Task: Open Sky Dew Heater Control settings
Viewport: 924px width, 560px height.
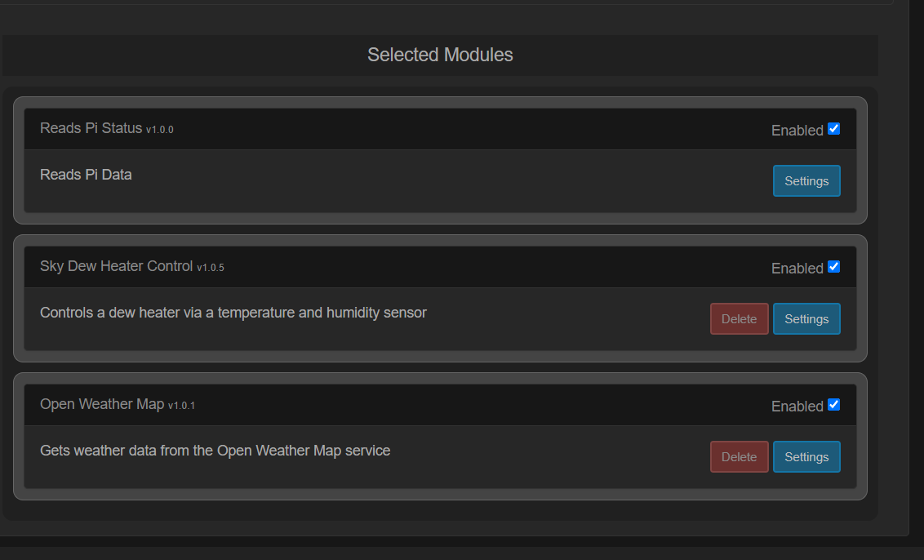Action: [x=806, y=319]
